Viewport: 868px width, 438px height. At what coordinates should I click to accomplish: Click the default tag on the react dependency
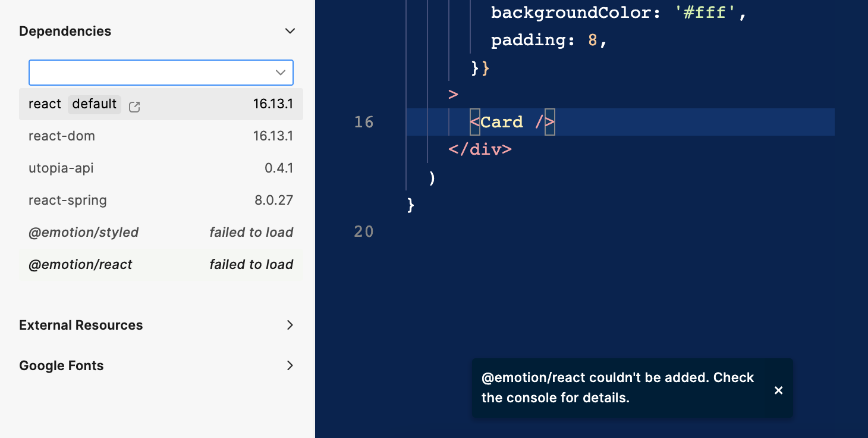(94, 104)
